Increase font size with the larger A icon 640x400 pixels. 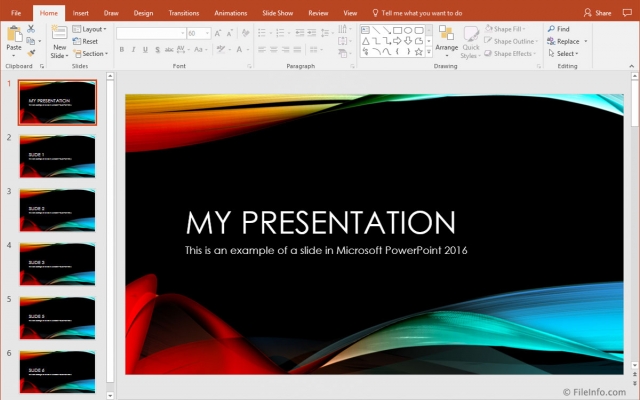218,33
